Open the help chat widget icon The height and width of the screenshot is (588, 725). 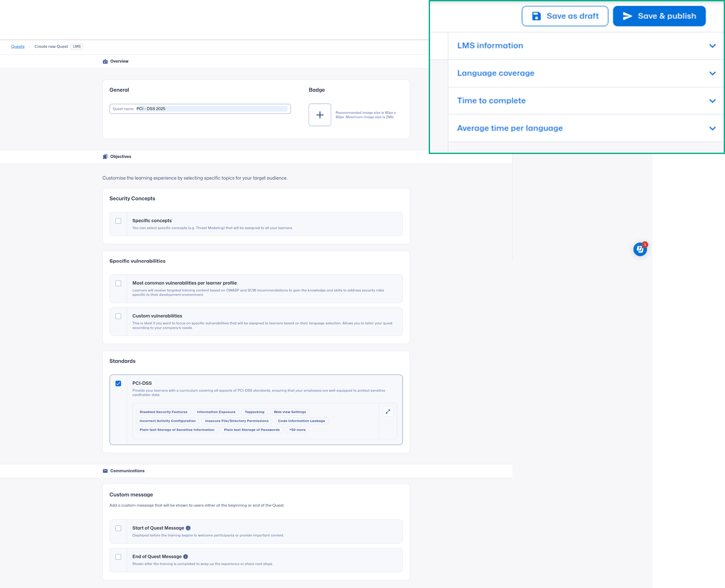click(x=640, y=249)
